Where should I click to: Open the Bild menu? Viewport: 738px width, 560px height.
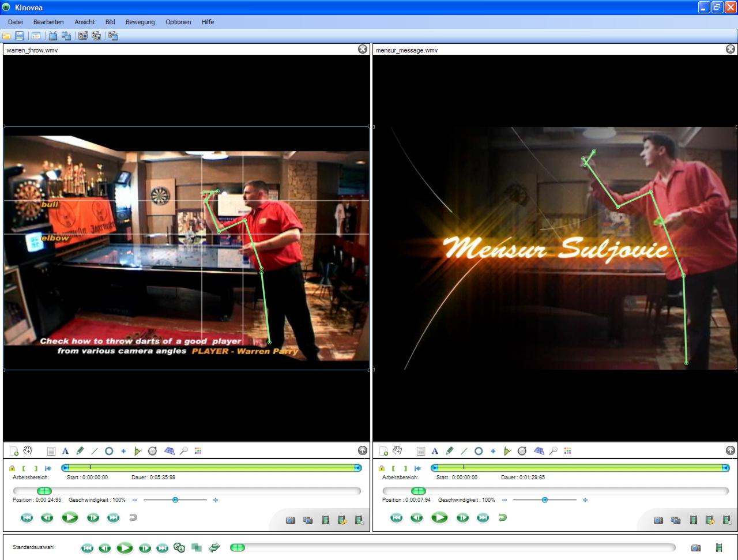point(110,22)
